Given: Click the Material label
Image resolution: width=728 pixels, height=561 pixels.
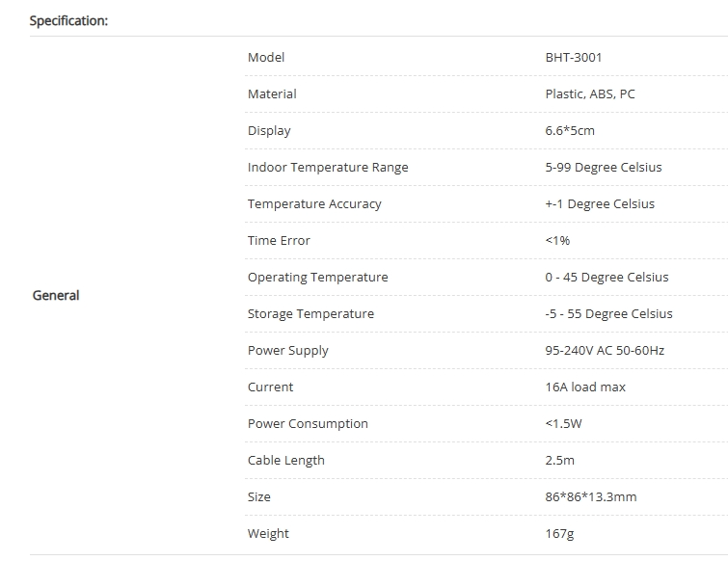Looking at the screenshot, I should pyautogui.click(x=272, y=94).
